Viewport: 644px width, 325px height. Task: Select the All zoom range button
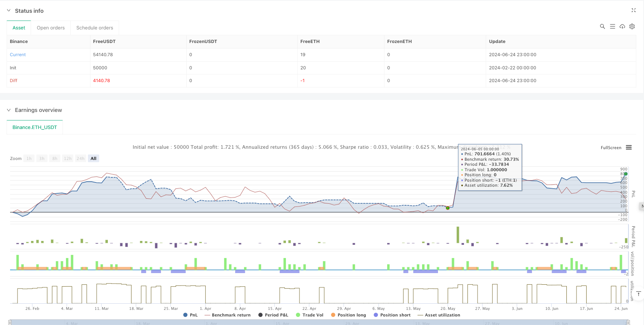[x=93, y=158]
